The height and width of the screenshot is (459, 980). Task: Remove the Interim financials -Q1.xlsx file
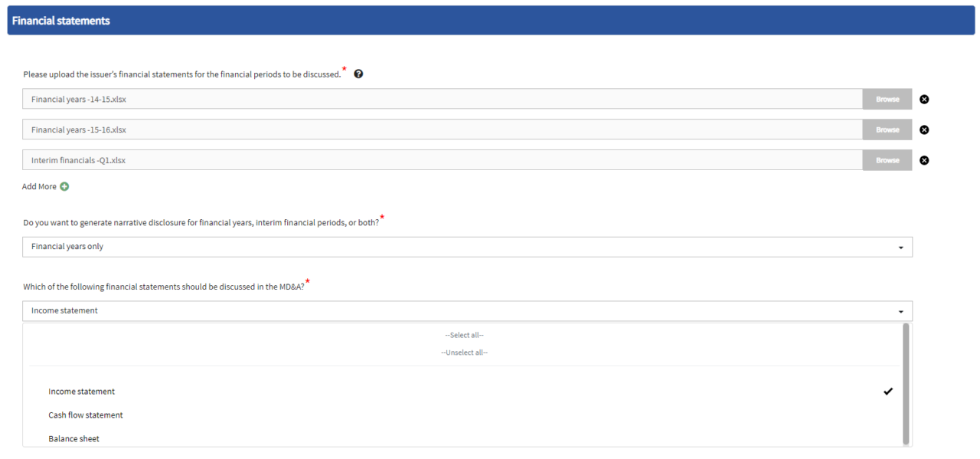click(x=924, y=160)
